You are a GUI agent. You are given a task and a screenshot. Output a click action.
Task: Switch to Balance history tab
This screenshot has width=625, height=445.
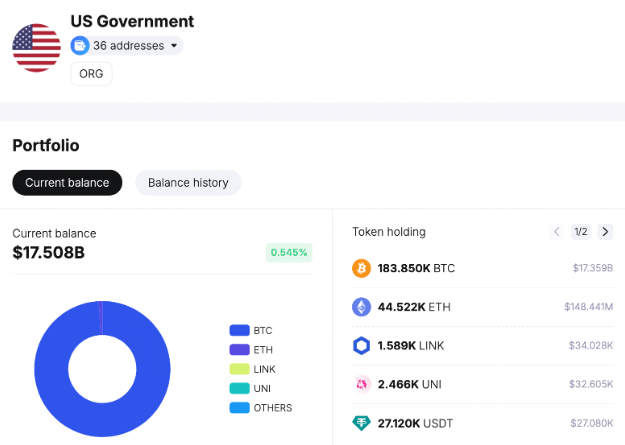click(188, 183)
